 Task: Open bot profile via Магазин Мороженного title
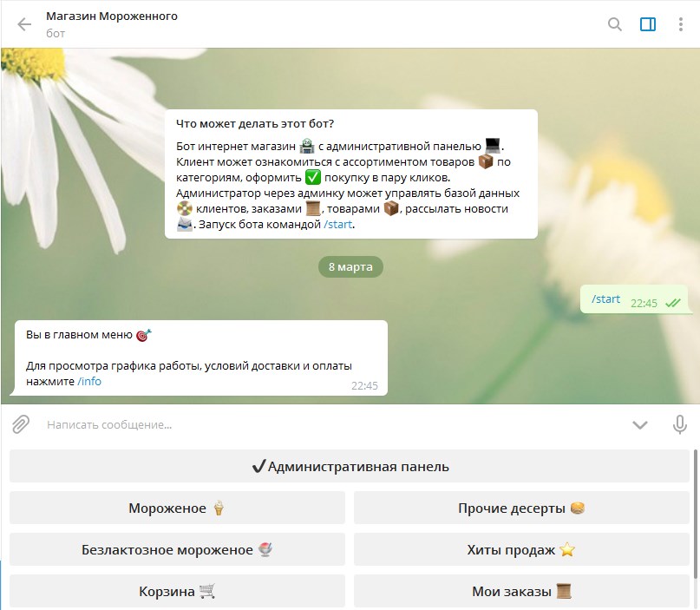click(112, 16)
